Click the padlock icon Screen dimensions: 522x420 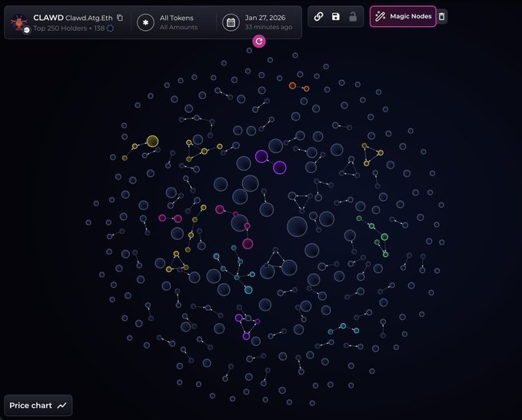coord(353,16)
